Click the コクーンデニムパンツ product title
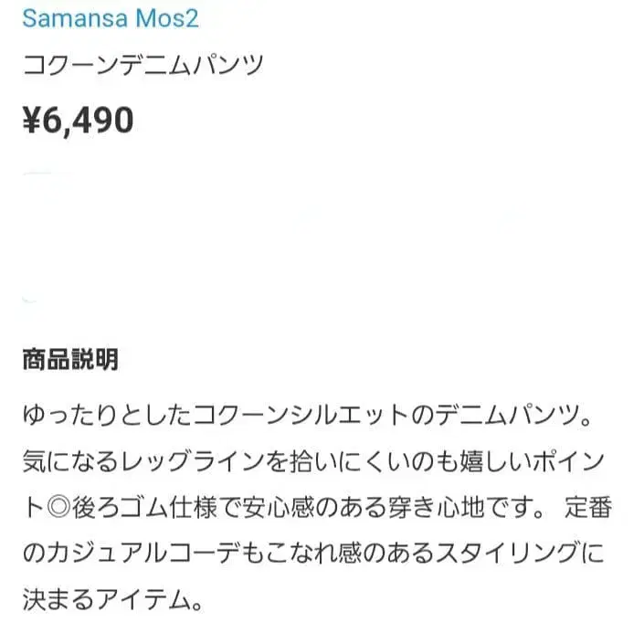 coord(143,66)
